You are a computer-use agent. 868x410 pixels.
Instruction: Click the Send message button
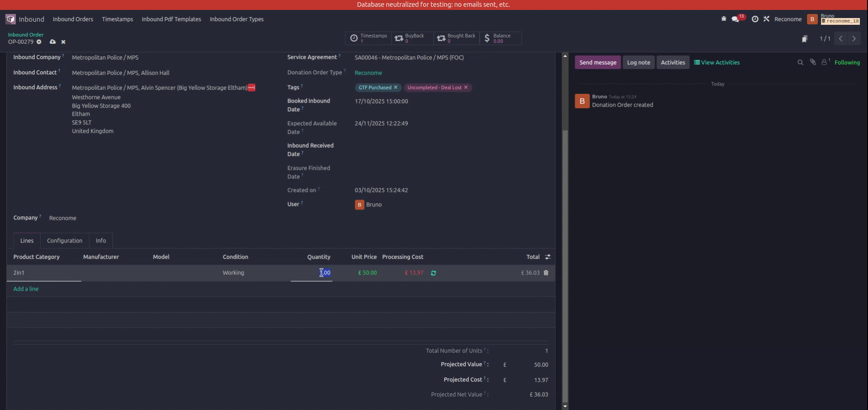pyautogui.click(x=598, y=62)
